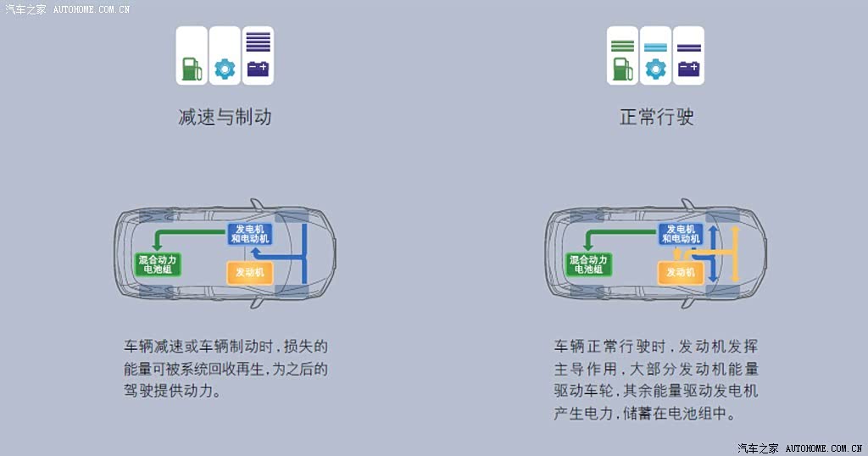The width and height of the screenshot is (868, 456).
Task: Click the blue gear icon above 减速与制动
Action: tap(225, 70)
